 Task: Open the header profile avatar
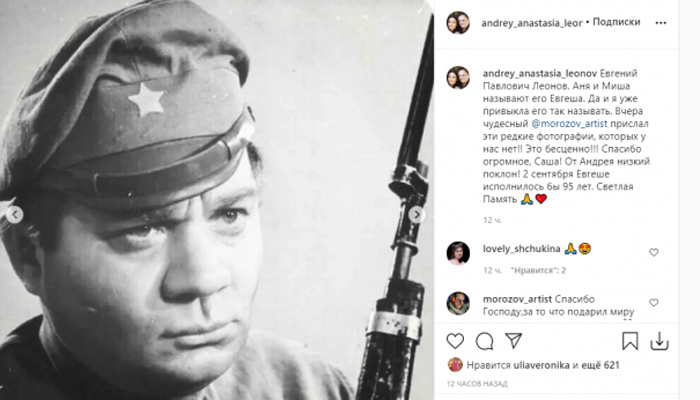point(458,23)
